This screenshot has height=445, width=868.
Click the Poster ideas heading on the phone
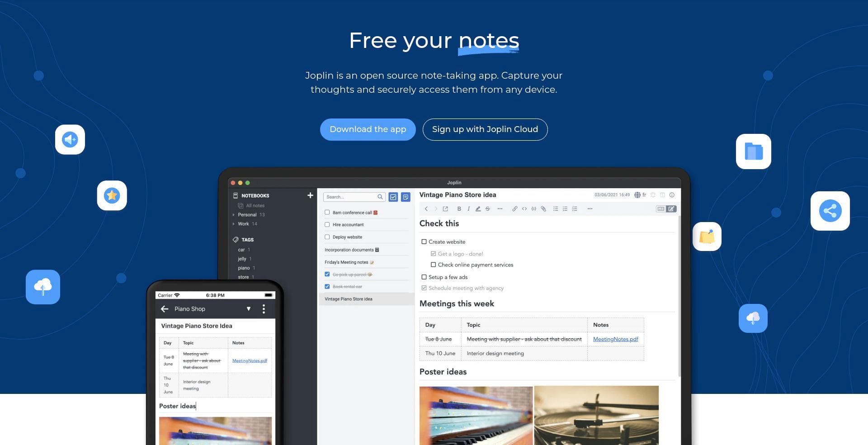(x=177, y=406)
